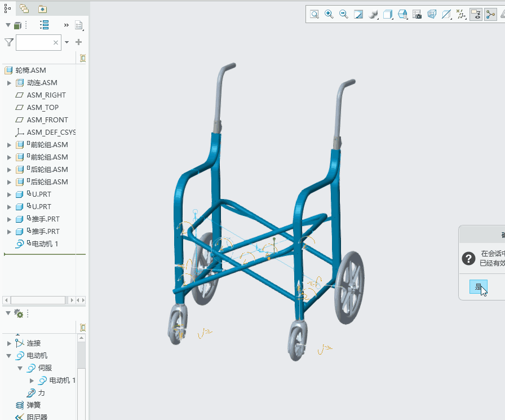Click the model tree search field
Viewport: 505px width, 420px height.
tap(34, 42)
